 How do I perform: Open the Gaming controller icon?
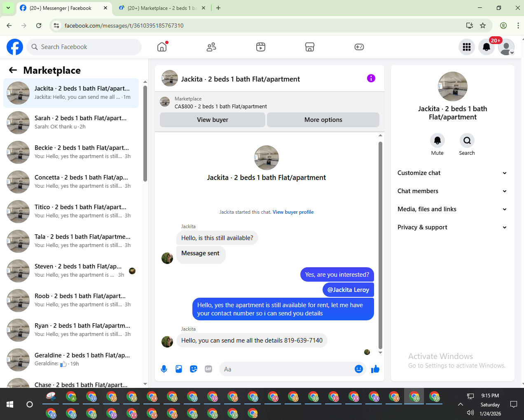click(359, 47)
